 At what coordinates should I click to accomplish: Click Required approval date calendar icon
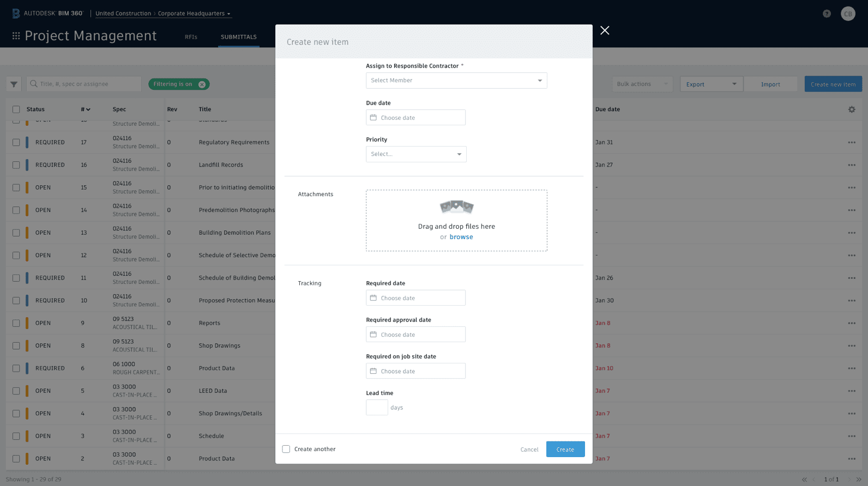(x=373, y=335)
